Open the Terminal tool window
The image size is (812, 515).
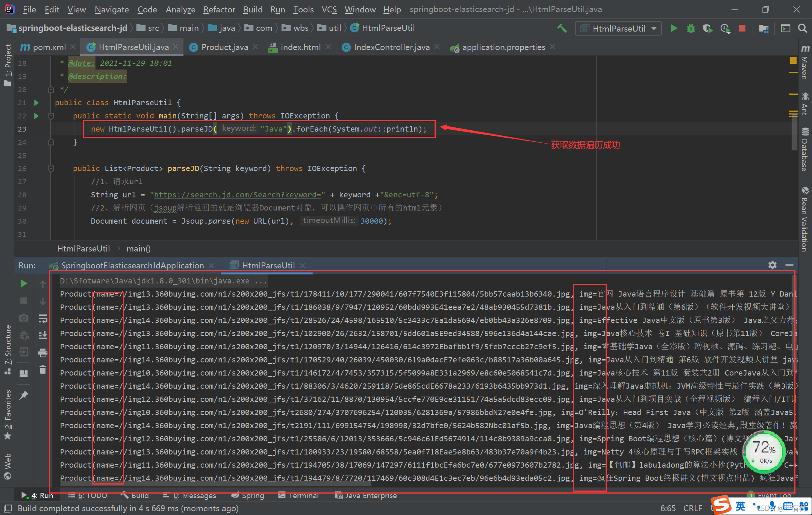coord(298,495)
